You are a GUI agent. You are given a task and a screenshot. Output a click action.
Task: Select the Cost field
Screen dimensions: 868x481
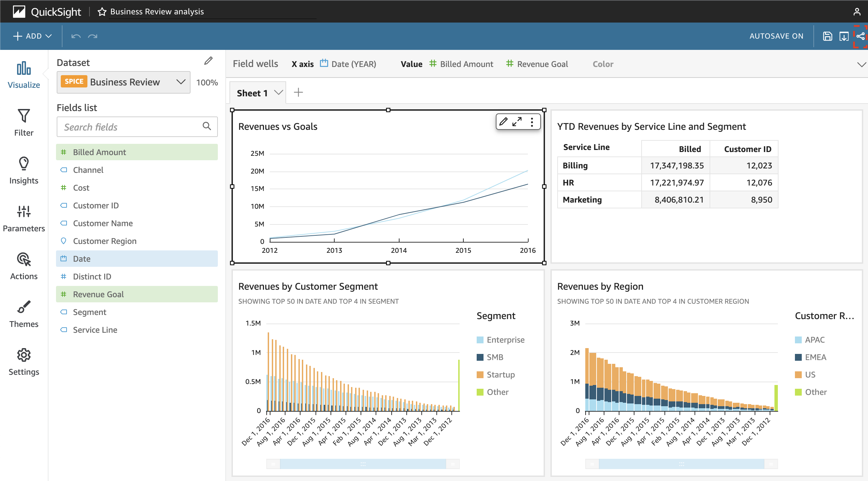[x=137, y=188]
